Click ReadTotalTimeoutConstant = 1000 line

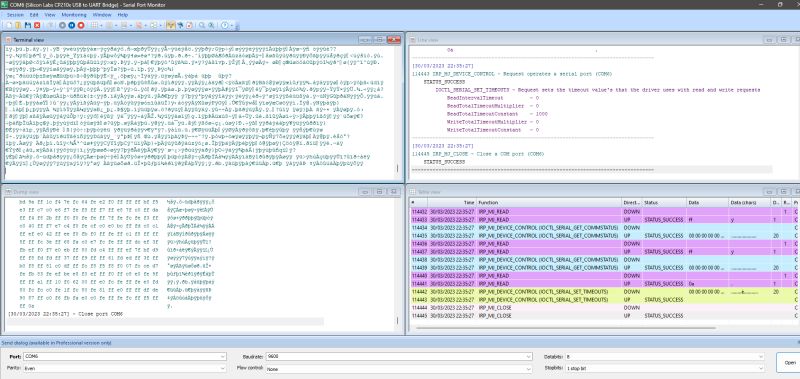pos(497,114)
